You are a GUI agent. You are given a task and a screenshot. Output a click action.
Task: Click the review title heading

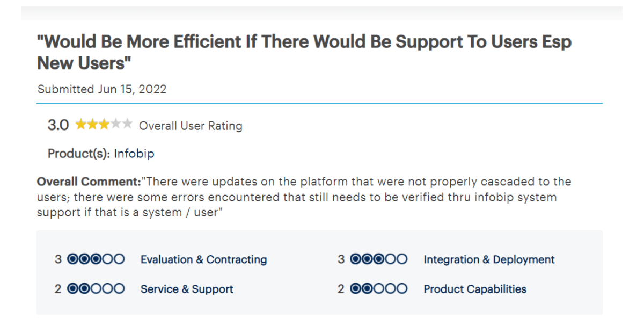point(304,53)
